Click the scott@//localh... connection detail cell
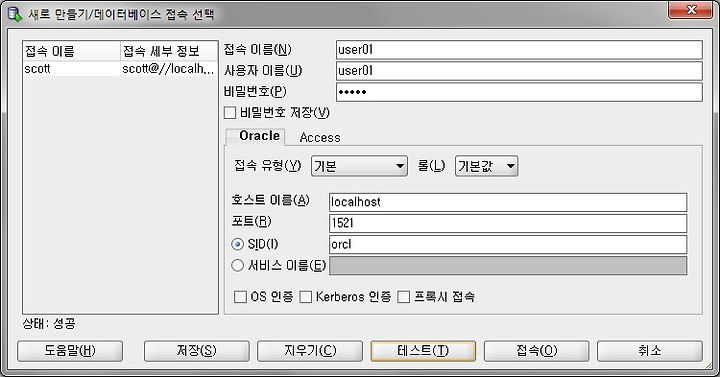Viewport: 720px width, 377px height. (x=169, y=69)
